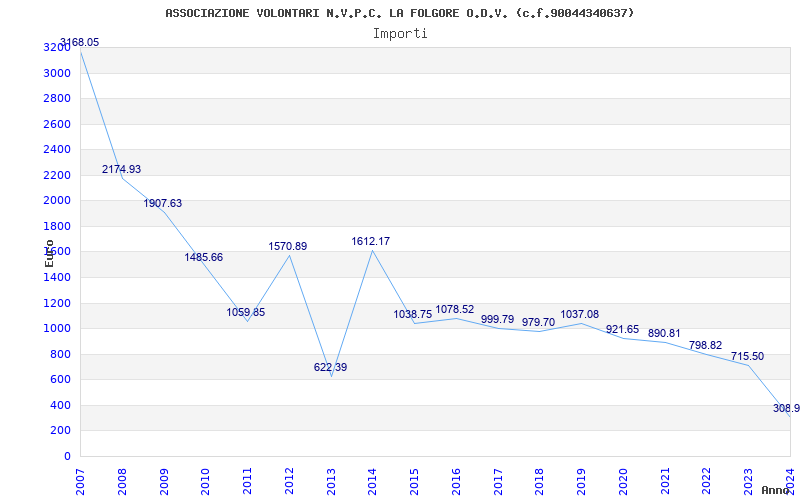The height and width of the screenshot is (500, 800).
Task: Select the 2017 x-axis year label
Action: point(498,481)
